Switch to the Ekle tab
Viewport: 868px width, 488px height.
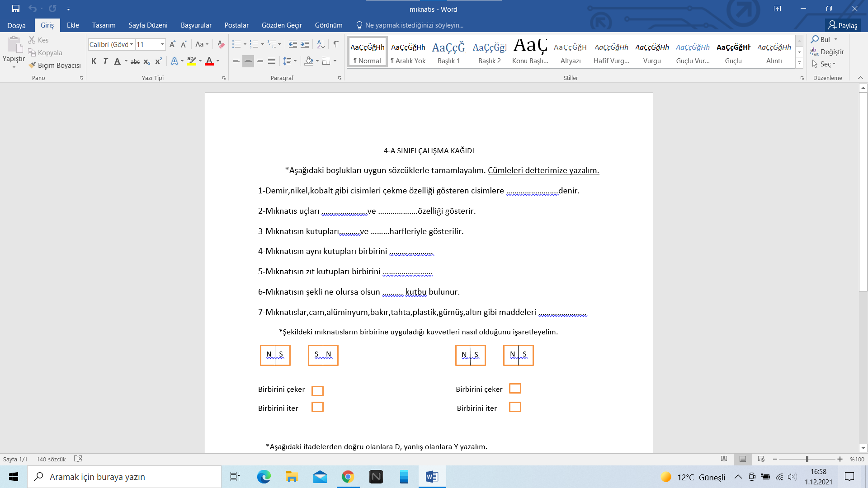pyautogui.click(x=73, y=25)
